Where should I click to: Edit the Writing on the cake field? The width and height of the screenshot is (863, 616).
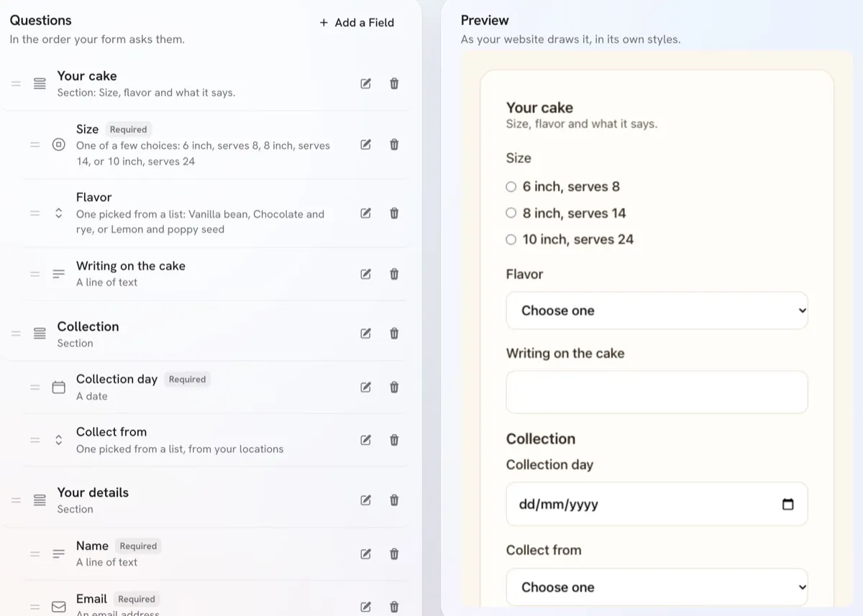click(x=365, y=274)
